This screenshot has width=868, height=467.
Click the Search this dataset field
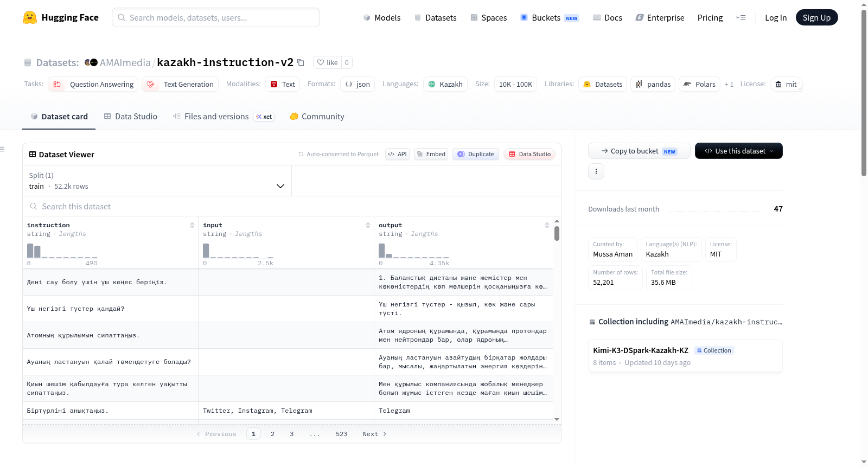(x=292, y=206)
